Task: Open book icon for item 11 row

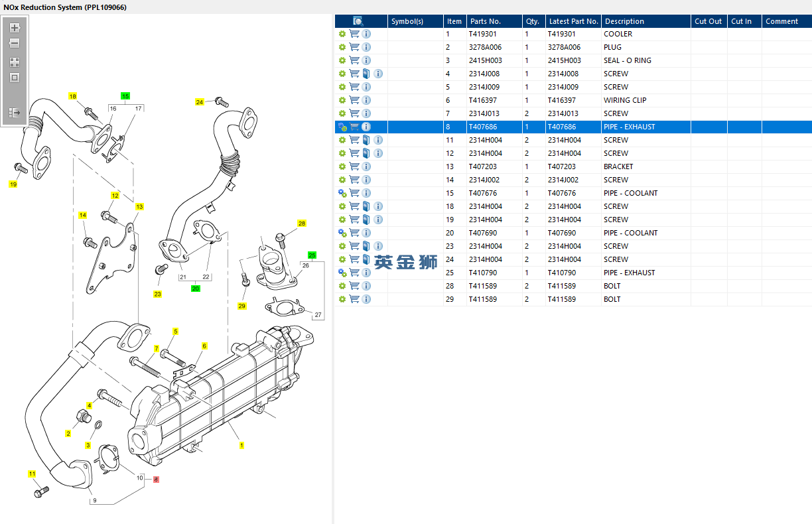Action: coord(366,140)
